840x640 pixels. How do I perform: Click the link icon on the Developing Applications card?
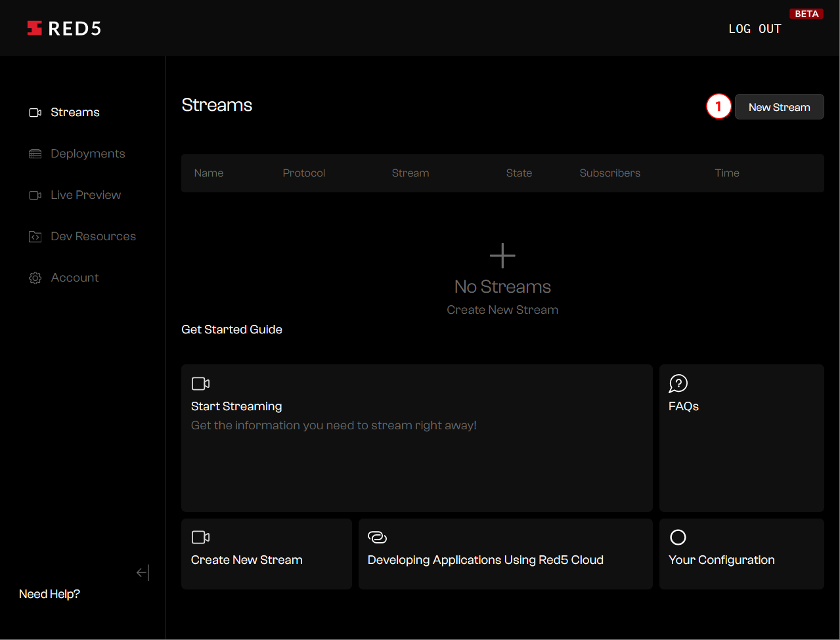[378, 538]
